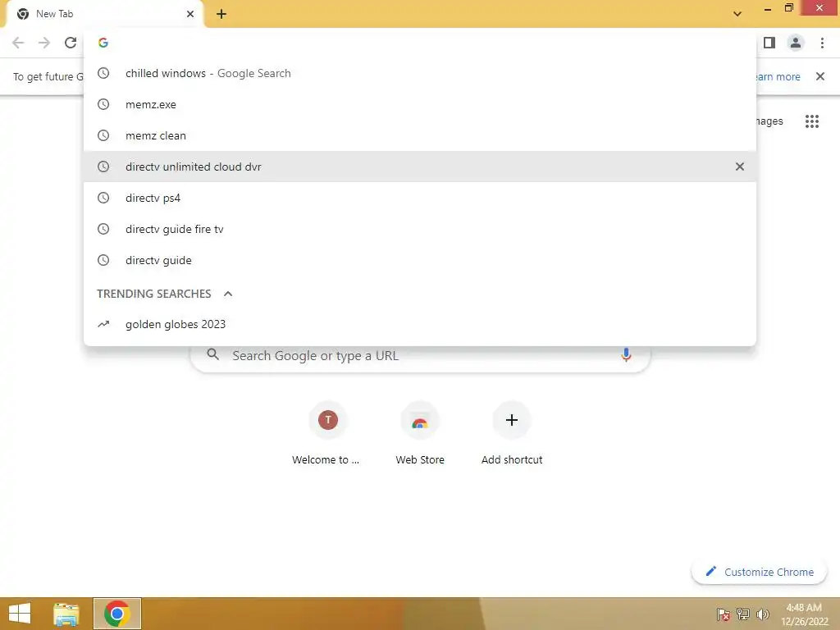Collapse the Trending Searches section
840x630 pixels.
pos(228,294)
